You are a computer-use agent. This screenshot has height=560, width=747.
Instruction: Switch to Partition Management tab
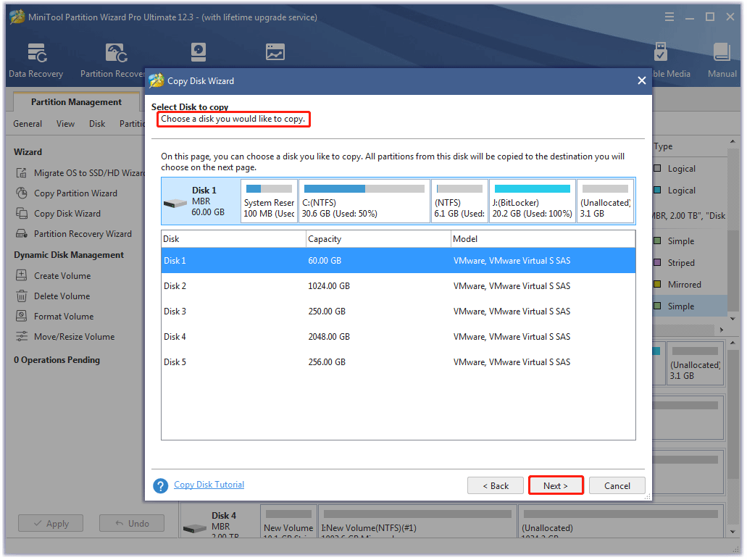pyautogui.click(x=76, y=102)
